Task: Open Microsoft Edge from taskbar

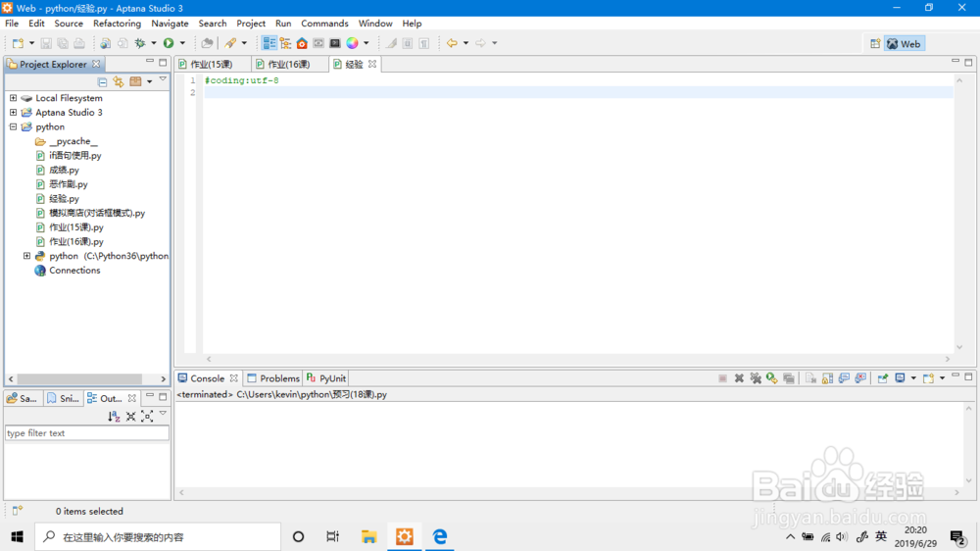Action: [439, 536]
